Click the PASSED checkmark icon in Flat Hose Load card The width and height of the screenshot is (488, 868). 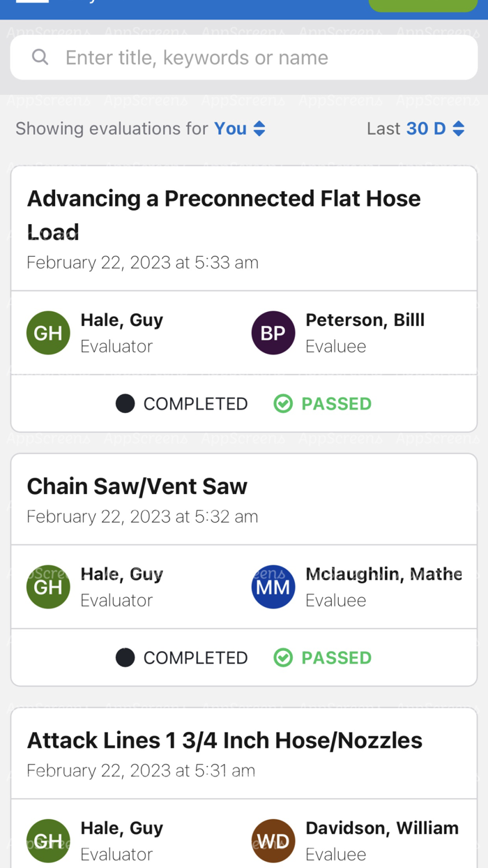tap(283, 403)
